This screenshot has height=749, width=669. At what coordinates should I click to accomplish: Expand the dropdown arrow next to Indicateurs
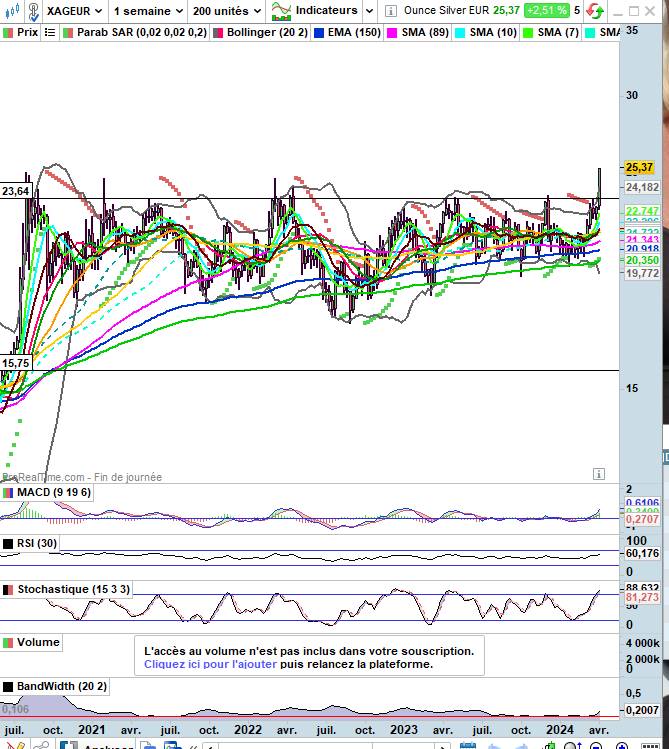tap(369, 11)
